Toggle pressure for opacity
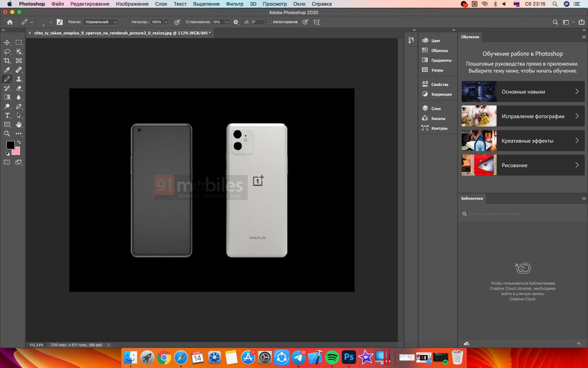Image resolution: width=588 pixels, height=368 pixels. click(177, 22)
